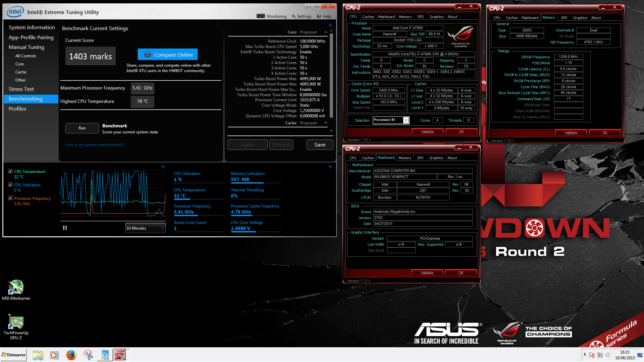This screenshot has height=362, width=644.
Task: Open System Information in the XTU sidebar
Action: click(32, 27)
